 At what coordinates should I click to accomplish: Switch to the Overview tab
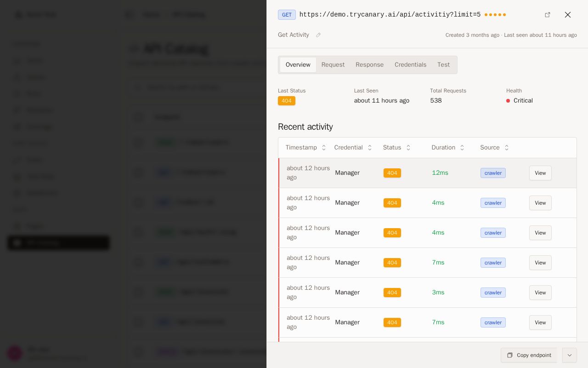298,65
